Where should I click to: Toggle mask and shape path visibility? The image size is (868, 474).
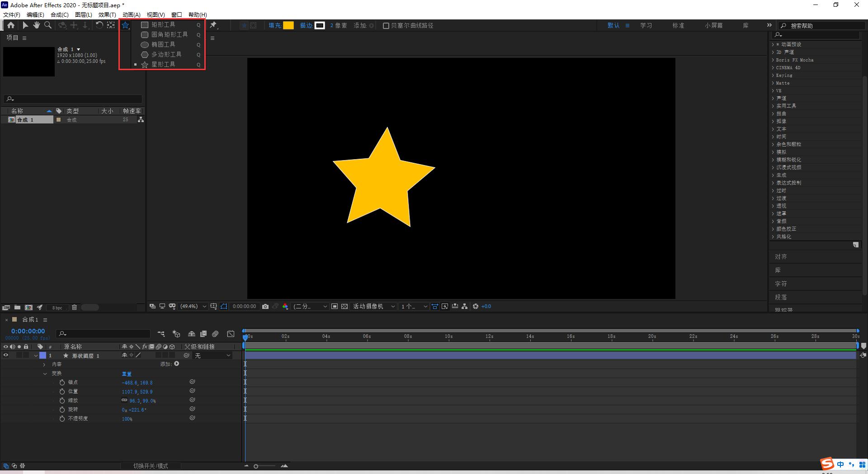pyautogui.click(x=224, y=306)
